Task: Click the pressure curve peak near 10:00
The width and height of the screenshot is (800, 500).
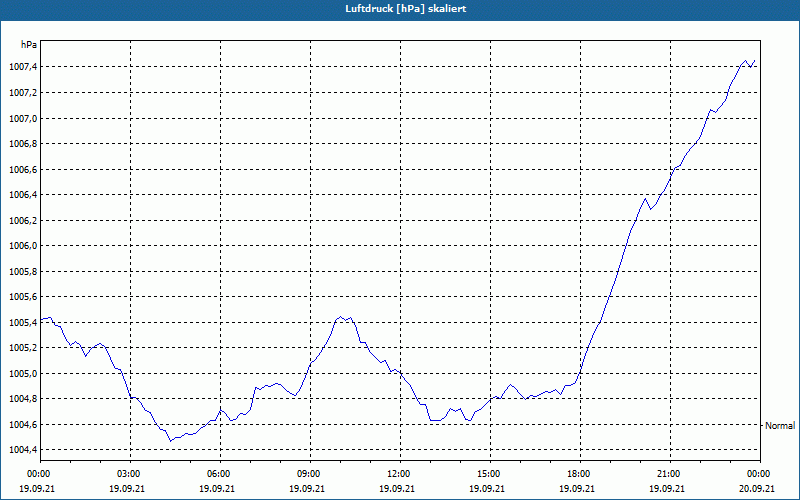Action: pos(341,317)
